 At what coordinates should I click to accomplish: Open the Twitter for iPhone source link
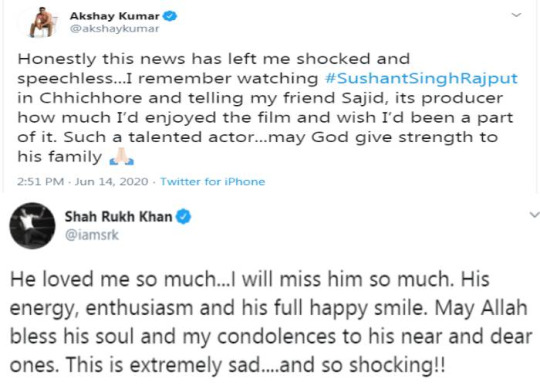point(212,181)
